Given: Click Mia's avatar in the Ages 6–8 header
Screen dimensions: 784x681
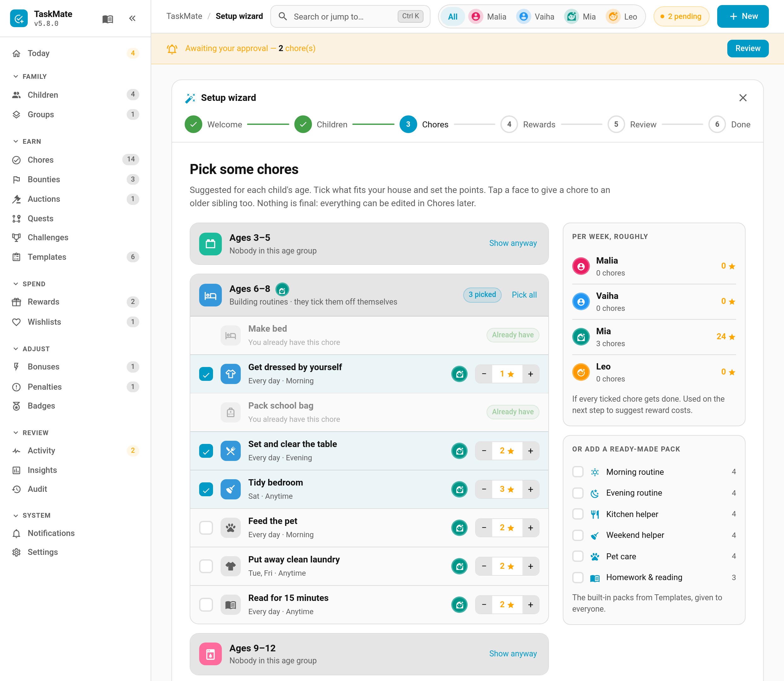Looking at the screenshot, I should click(282, 289).
